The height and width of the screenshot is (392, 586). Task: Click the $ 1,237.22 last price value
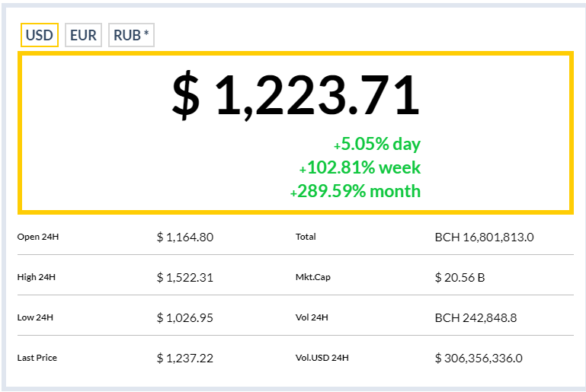point(185,358)
